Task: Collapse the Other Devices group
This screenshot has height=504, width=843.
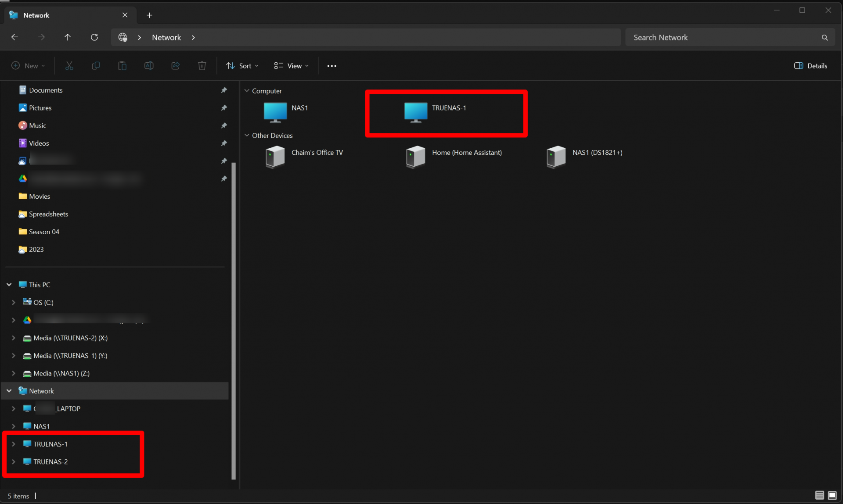Action: (x=247, y=136)
